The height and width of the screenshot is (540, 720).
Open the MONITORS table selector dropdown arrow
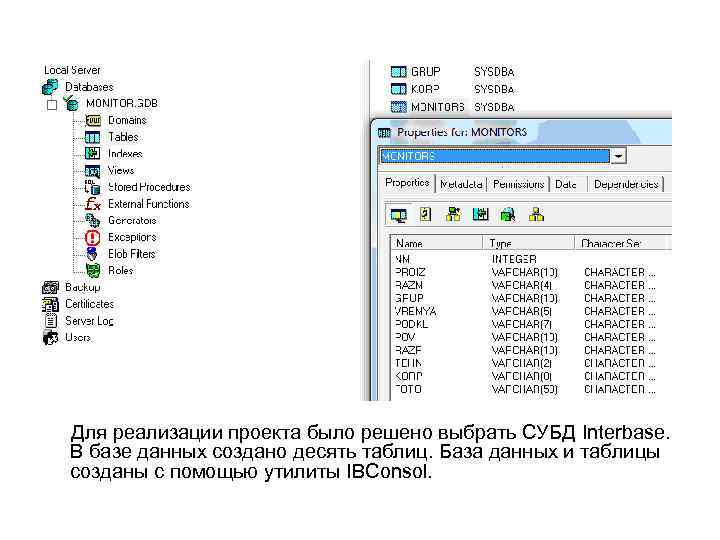coord(618,156)
